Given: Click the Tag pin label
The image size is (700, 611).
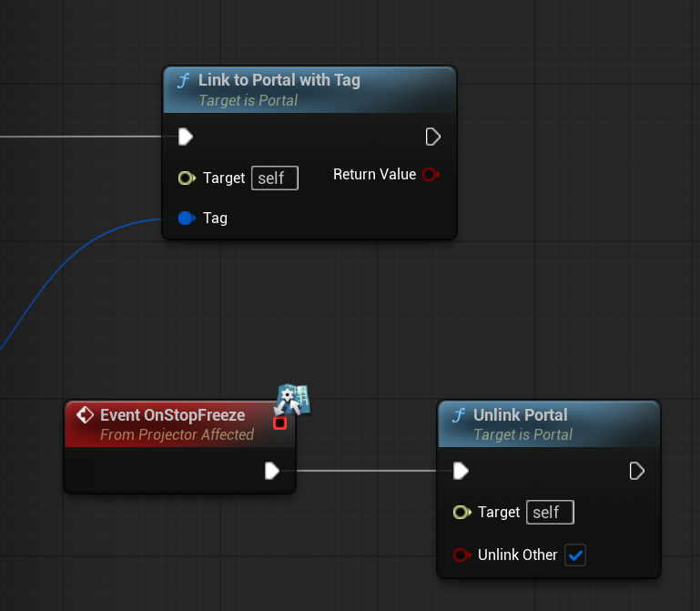Looking at the screenshot, I should (215, 218).
